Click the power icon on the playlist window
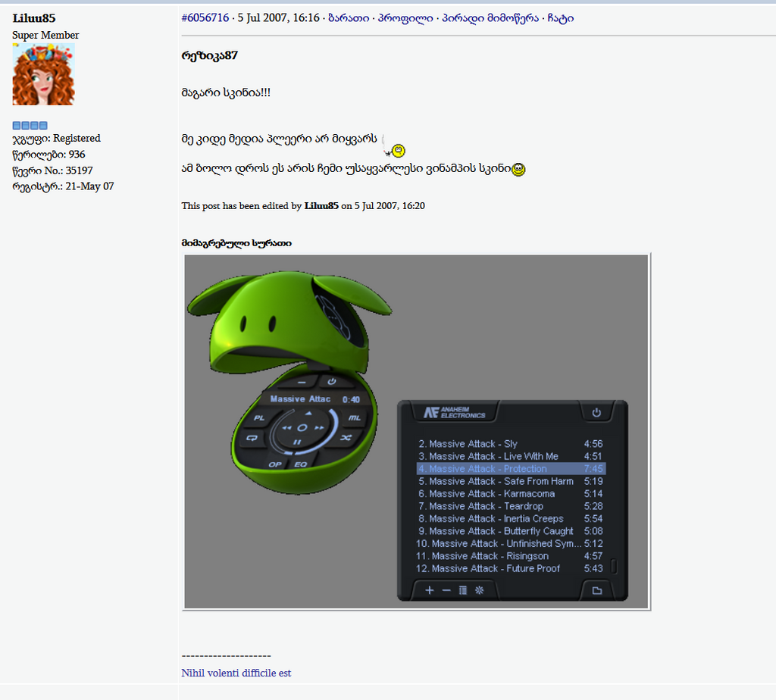Viewport: 776px width, 700px height. (x=596, y=413)
